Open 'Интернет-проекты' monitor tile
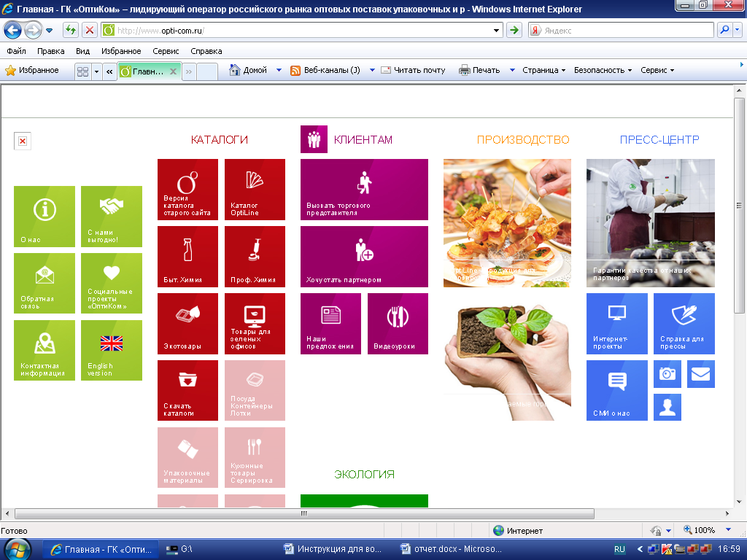747x560 pixels. pos(617,324)
